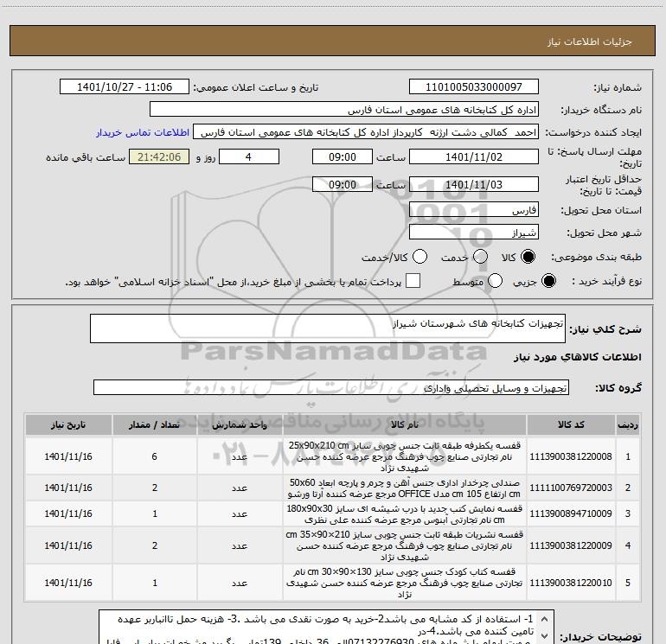Click the row 1 shelf item name
The image size is (666, 644).
(405, 456)
